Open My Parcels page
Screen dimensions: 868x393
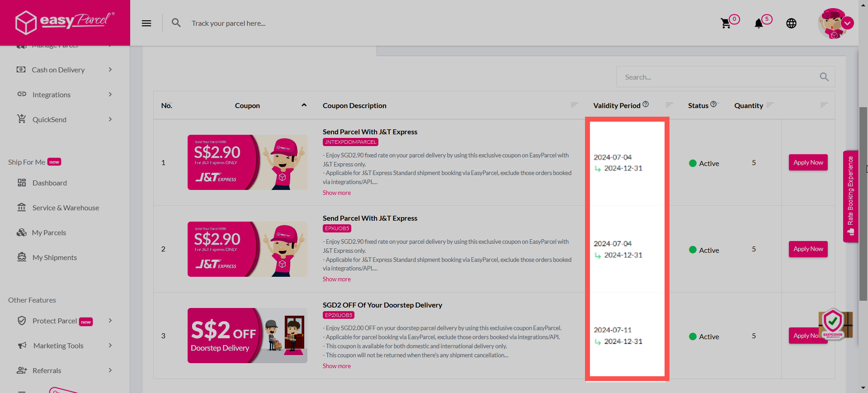point(49,232)
